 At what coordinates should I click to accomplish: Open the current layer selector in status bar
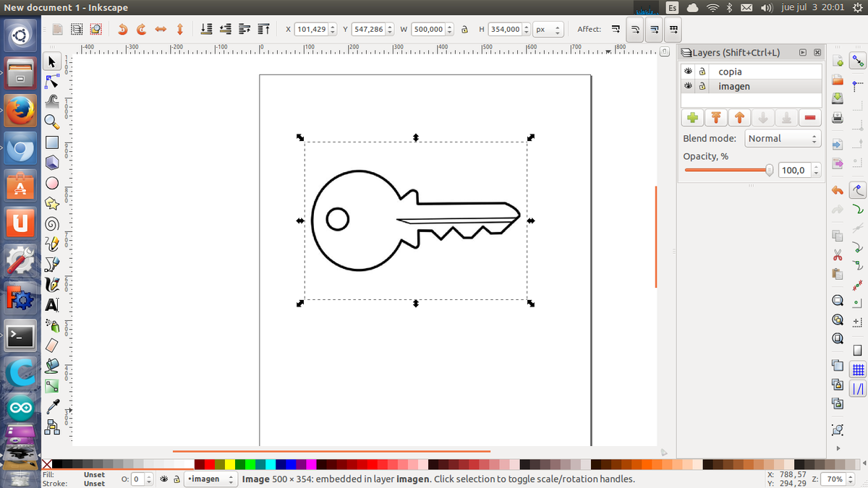211,479
